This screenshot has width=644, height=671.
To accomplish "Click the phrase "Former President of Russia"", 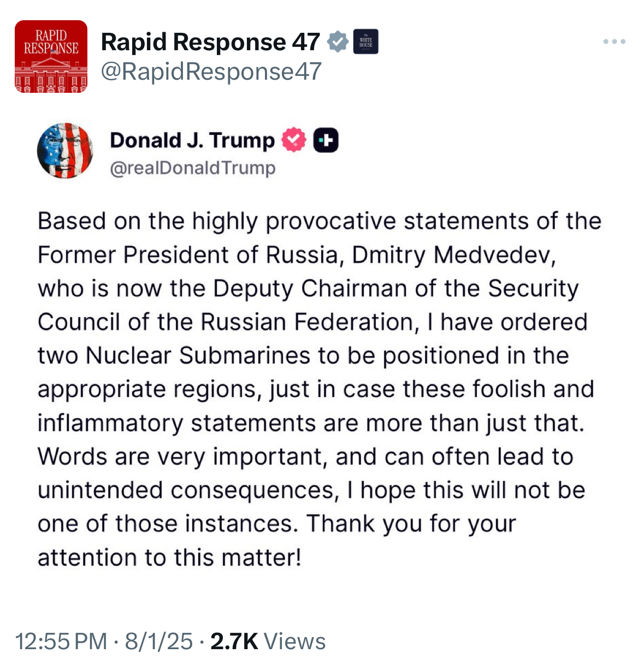I will click(188, 256).
